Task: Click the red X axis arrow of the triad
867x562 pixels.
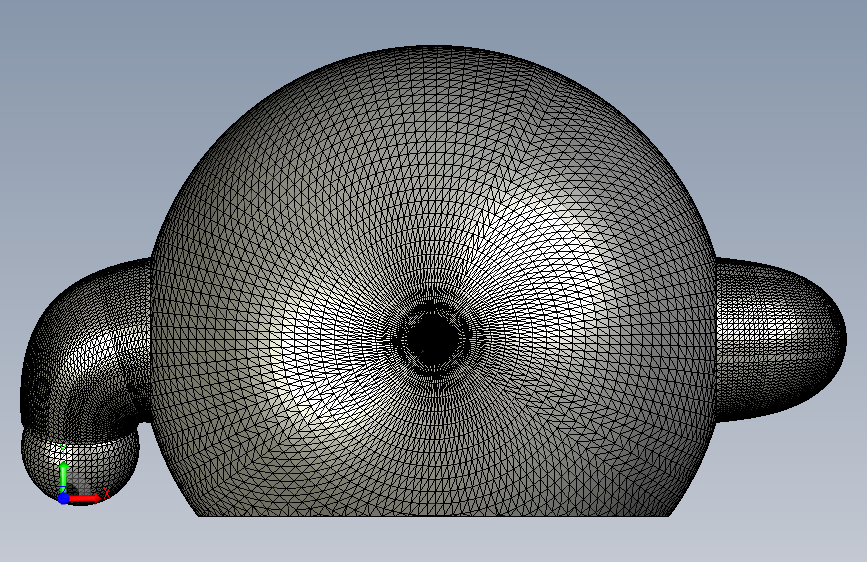Action: (x=85, y=498)
